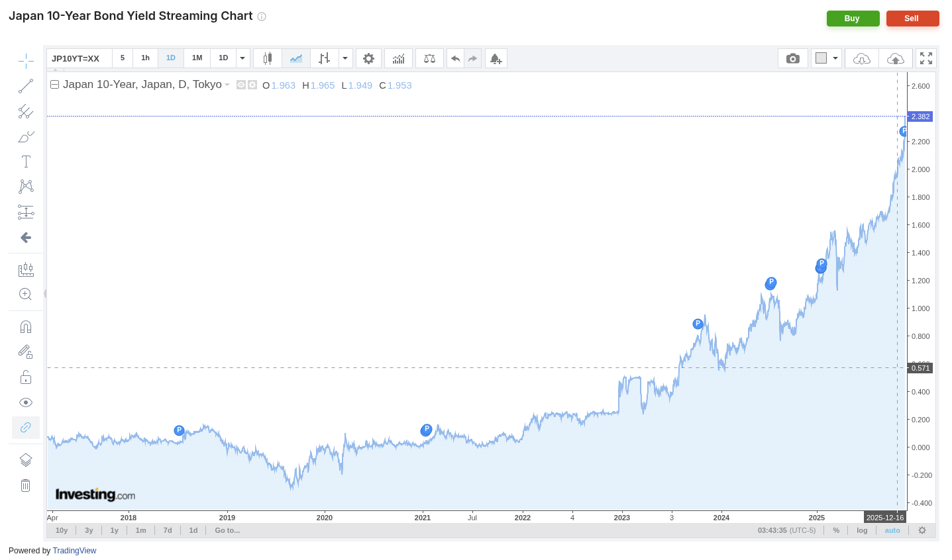The width and height of the screenshot is (952, 560).
Task: Click the Go to... button
Action: tap(227, 530)
